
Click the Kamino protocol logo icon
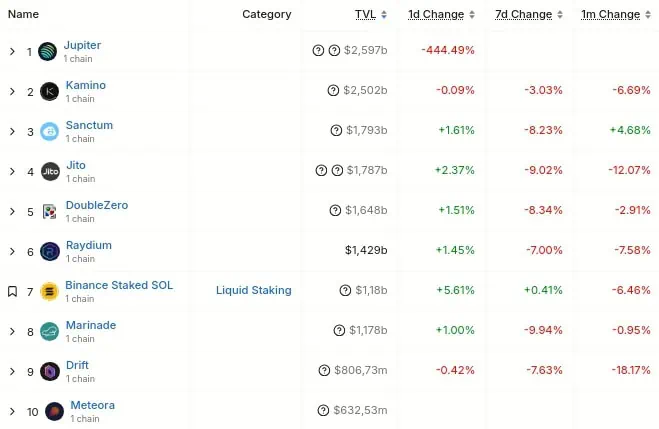point(50,92)
